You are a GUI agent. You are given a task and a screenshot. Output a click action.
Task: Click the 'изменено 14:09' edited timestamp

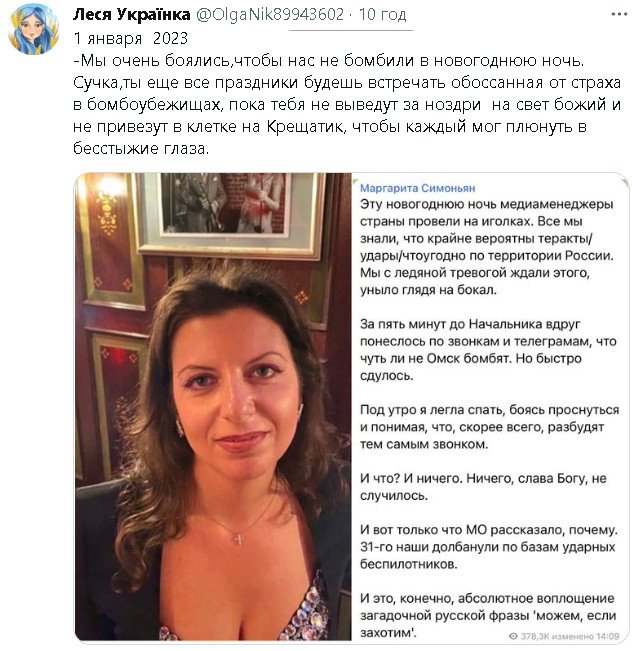click(580, 636)
